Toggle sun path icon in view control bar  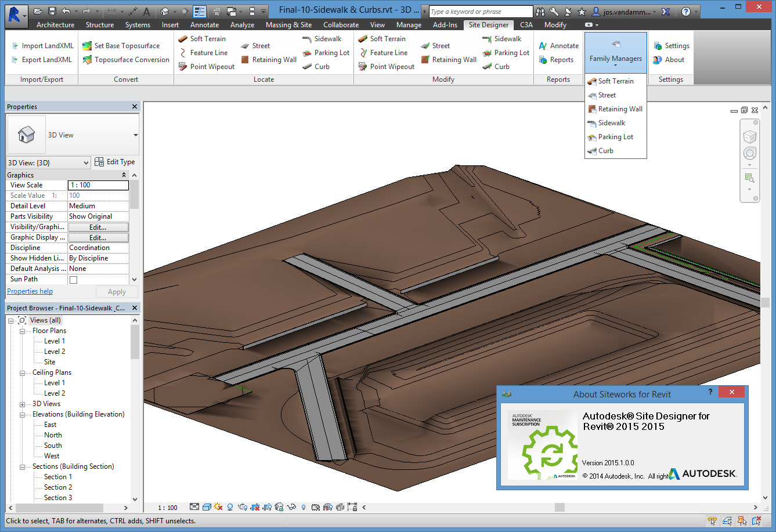pyautogui.click(x=218, y=508)
